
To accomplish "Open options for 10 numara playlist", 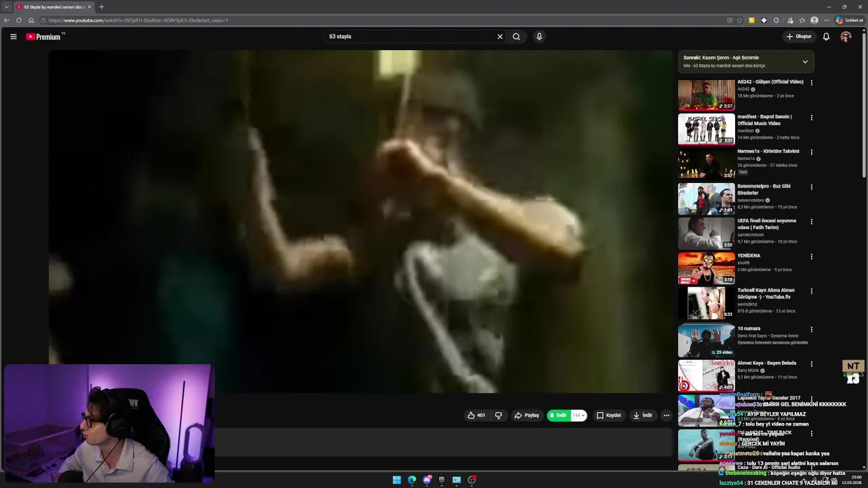I will [x=812, y=329].
